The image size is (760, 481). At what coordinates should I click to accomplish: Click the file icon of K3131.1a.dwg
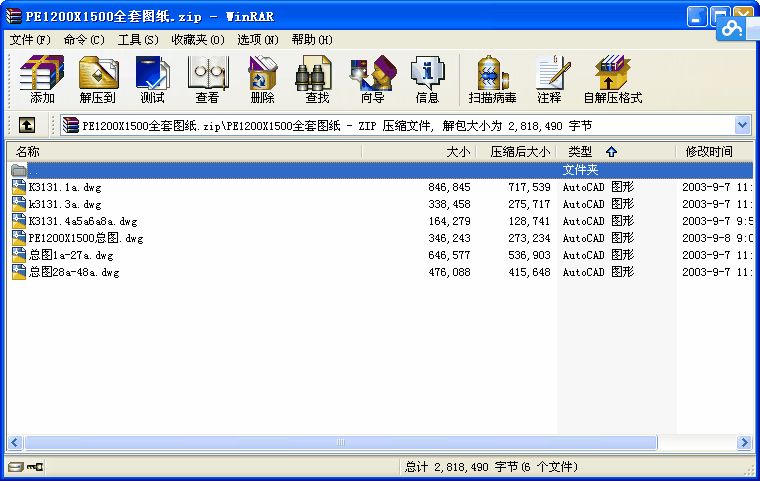(x=19, y=187)
